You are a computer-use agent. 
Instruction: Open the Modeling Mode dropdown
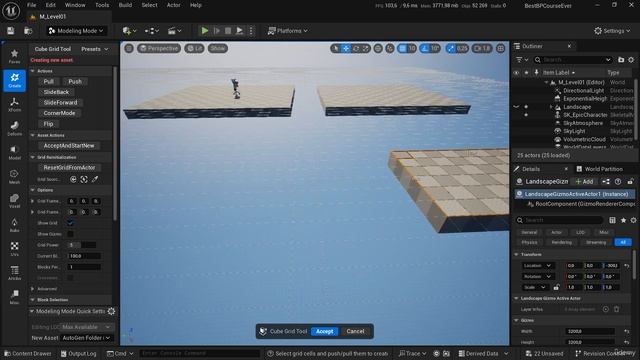tap(76, 31)
